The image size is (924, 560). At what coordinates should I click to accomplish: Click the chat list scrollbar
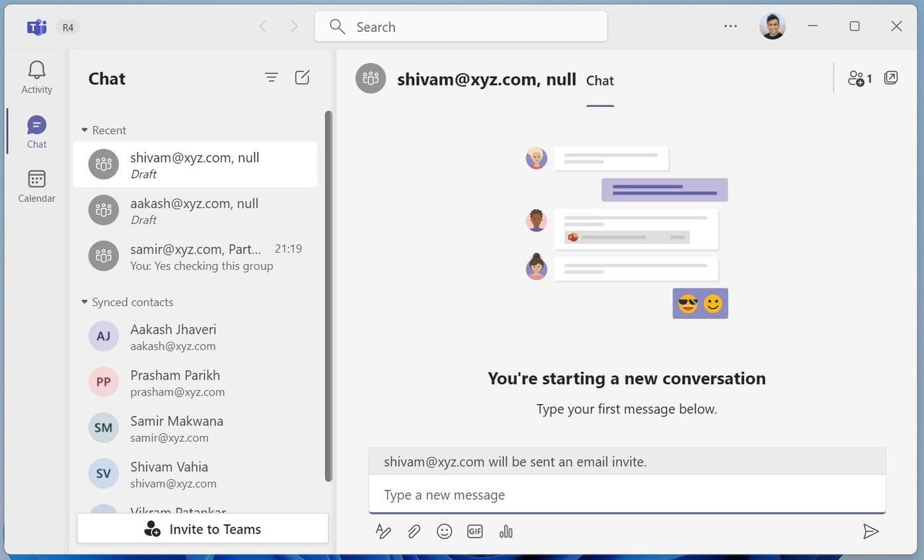tap(328, 296)
